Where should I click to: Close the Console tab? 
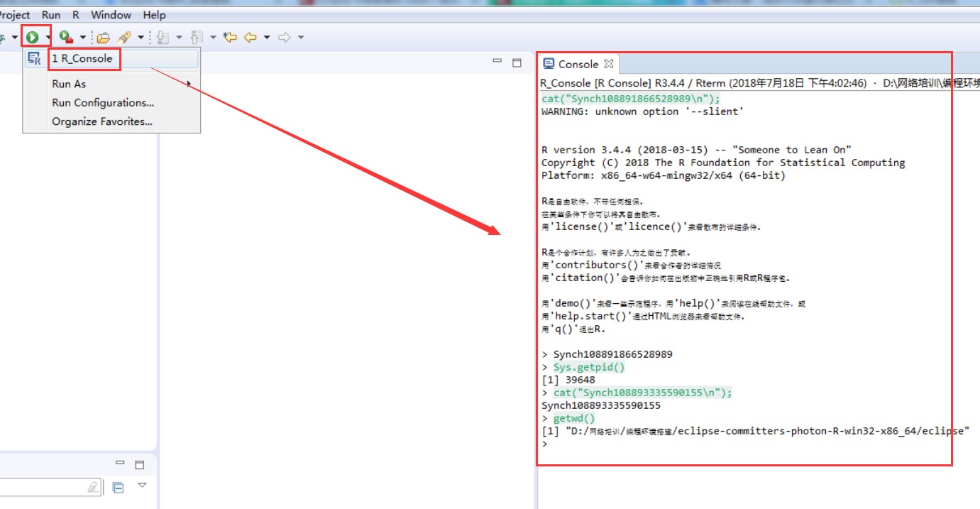pyautogui.click(x=608, y=64)
